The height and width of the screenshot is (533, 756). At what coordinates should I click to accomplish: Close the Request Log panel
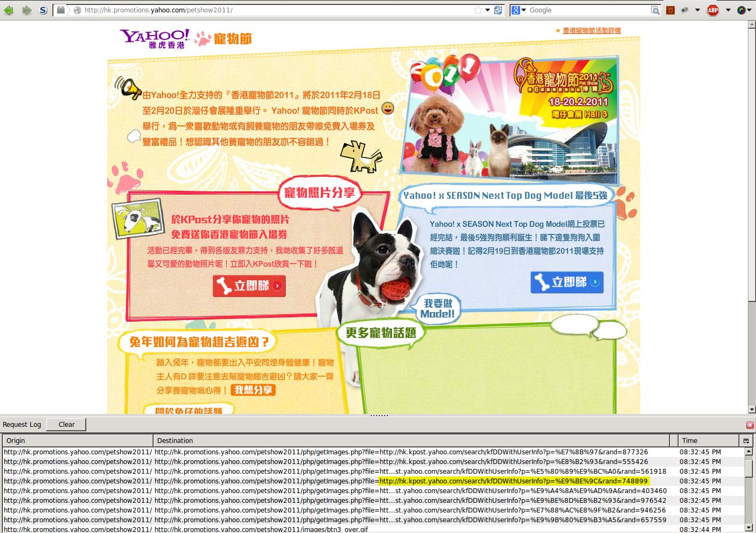[x=750, y=425]
